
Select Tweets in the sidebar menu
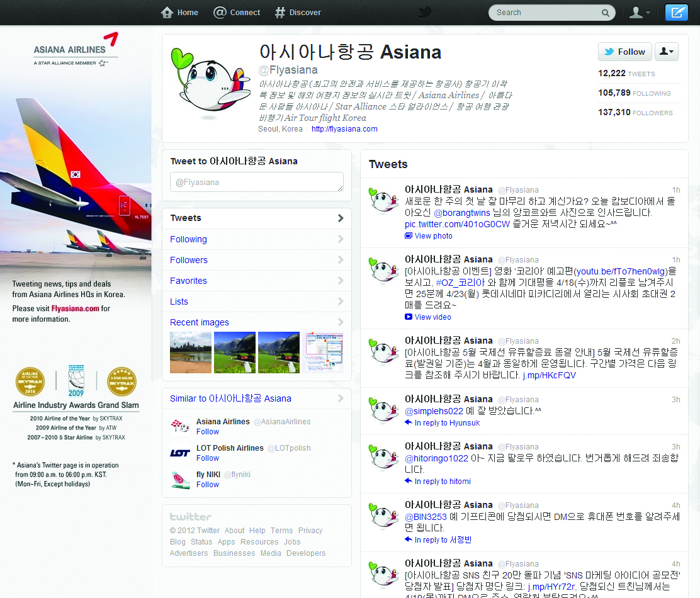coord(257,218)
